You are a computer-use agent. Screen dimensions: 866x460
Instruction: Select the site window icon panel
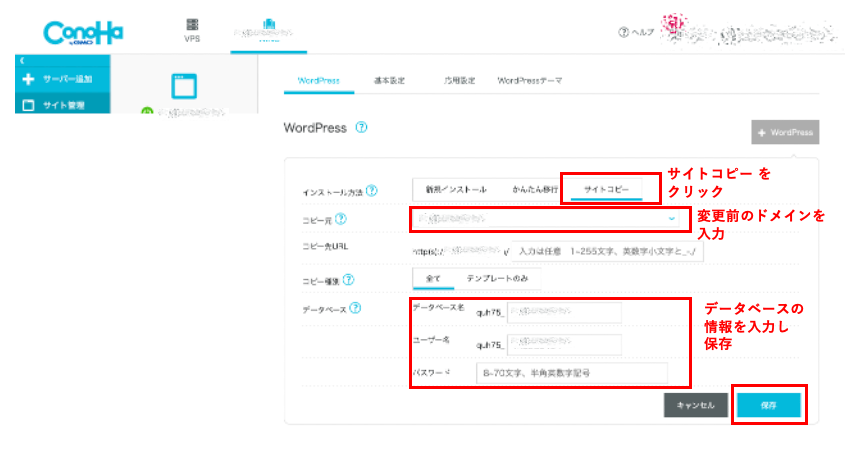coord(184,86)
